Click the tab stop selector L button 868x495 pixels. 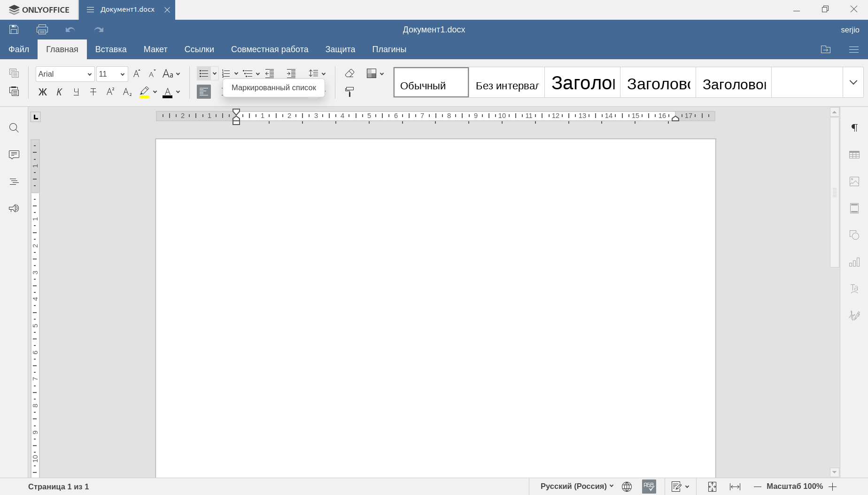click(x=36, y=117)
